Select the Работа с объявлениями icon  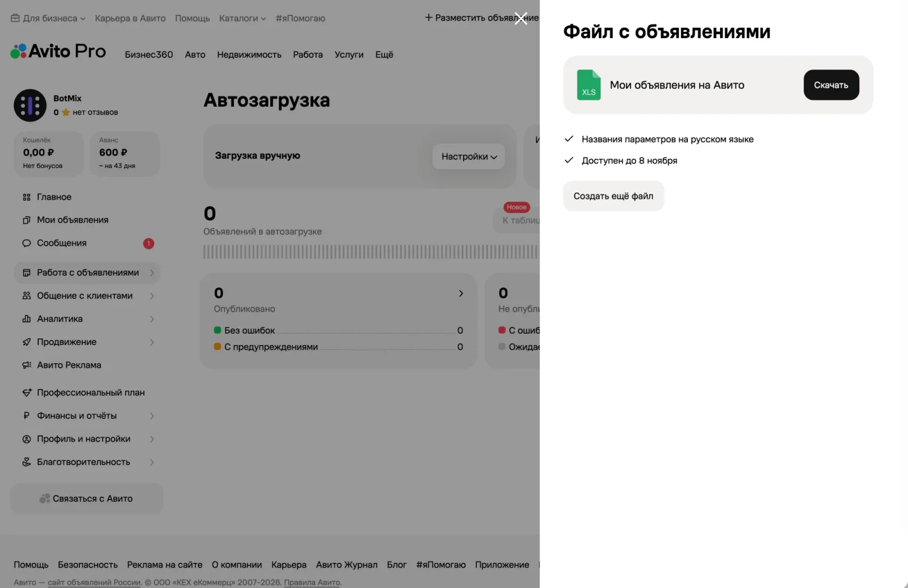click(27, 273)
